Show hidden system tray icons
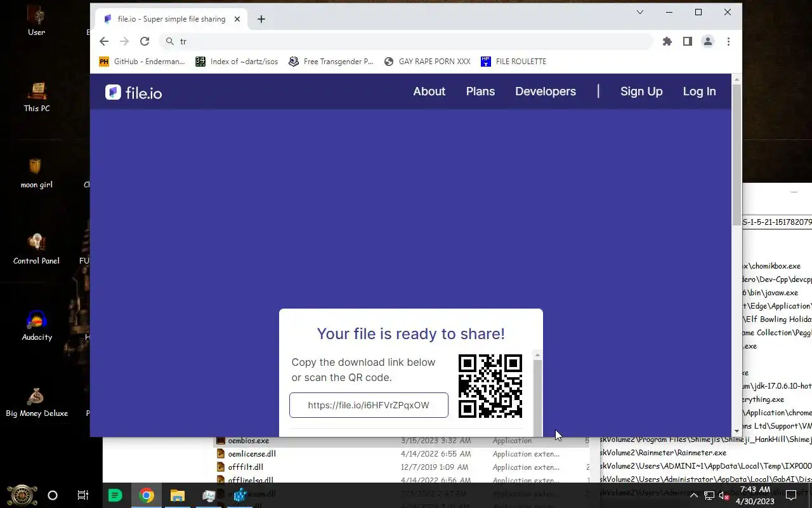 click(x=693, y=495)
